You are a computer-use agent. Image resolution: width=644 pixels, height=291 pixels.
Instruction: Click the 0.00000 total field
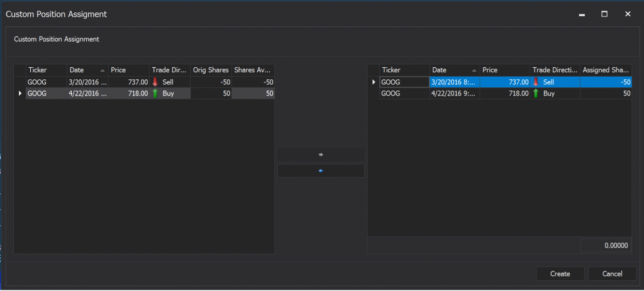(x=606, y=246)
